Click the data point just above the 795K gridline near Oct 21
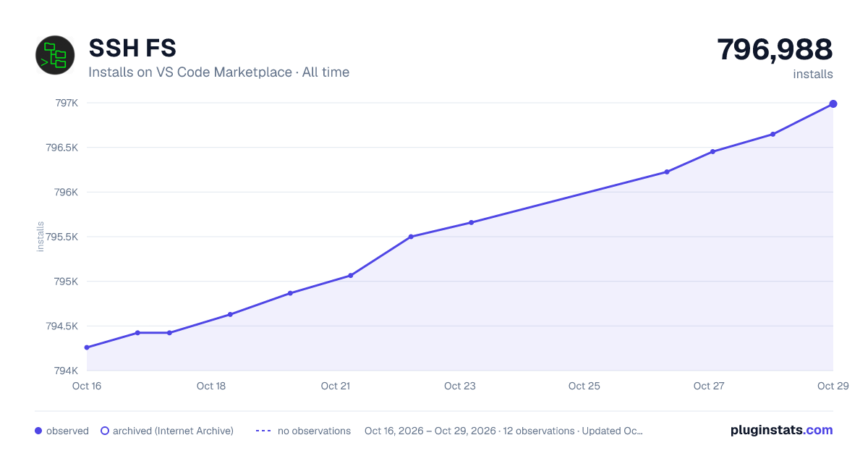Image resolution: width=868 pixels, height=456 pixels. pyautogui.click(x=351, y=275)
